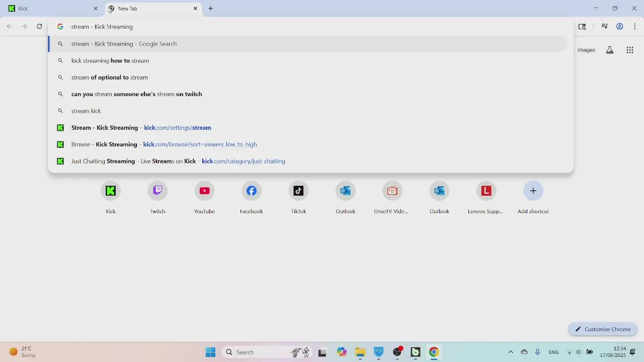Image resolution: width=644 pixels, height=362 pixels.
Task: Open Search Labs flask icon
Action: pos(610,50)
